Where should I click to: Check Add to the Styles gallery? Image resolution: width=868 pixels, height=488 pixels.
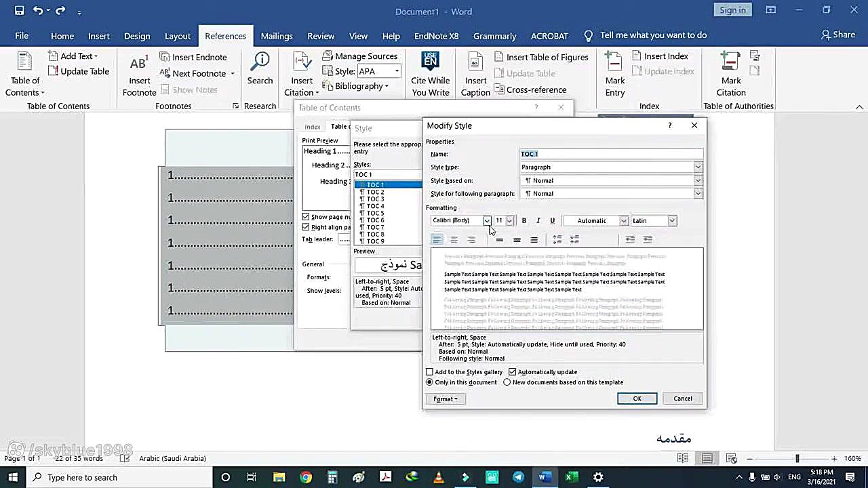(x=429, y=372)
